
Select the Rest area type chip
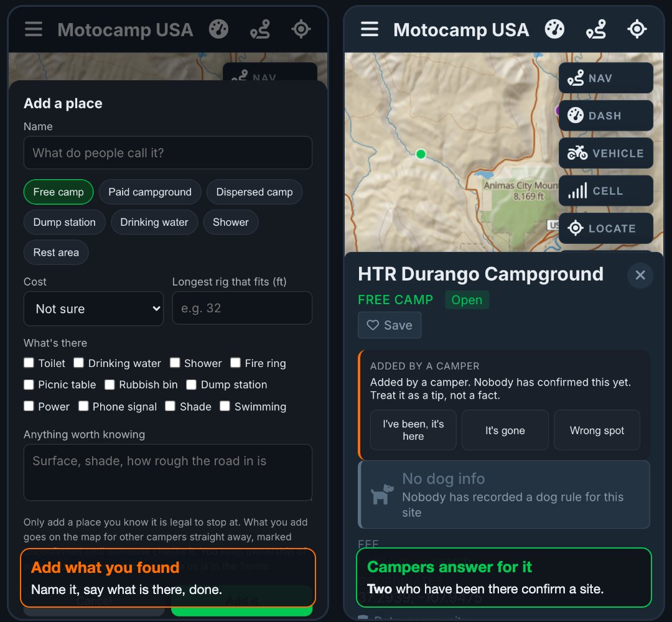click(x=56, y=253)
